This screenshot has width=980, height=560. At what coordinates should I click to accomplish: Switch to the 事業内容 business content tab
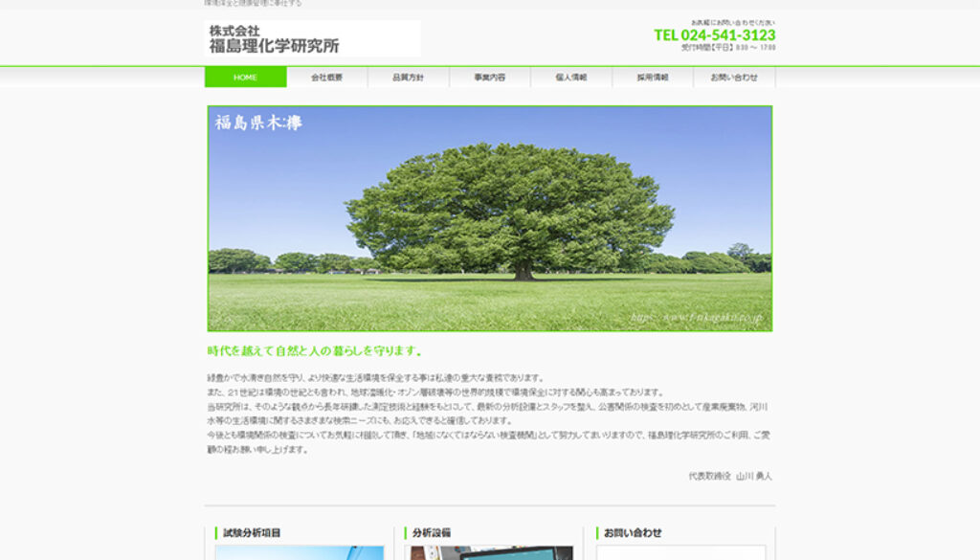(493, 77)
